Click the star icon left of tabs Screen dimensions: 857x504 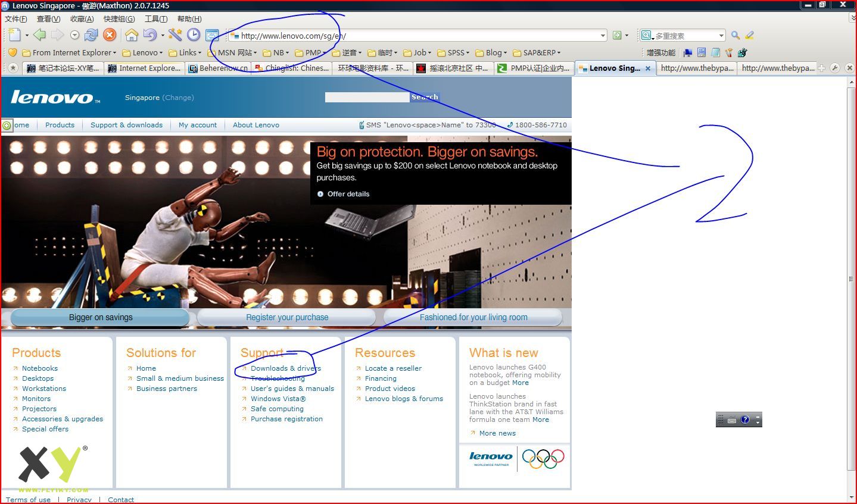13,68
